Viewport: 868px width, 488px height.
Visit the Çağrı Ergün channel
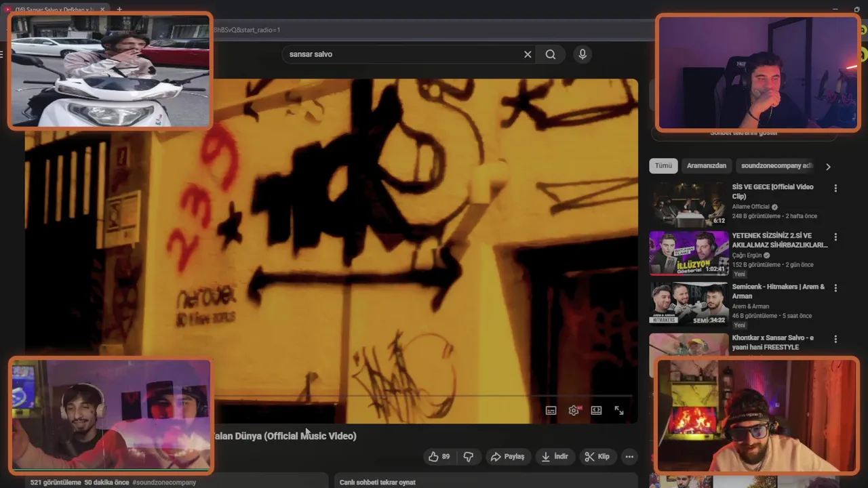[747, 256]
